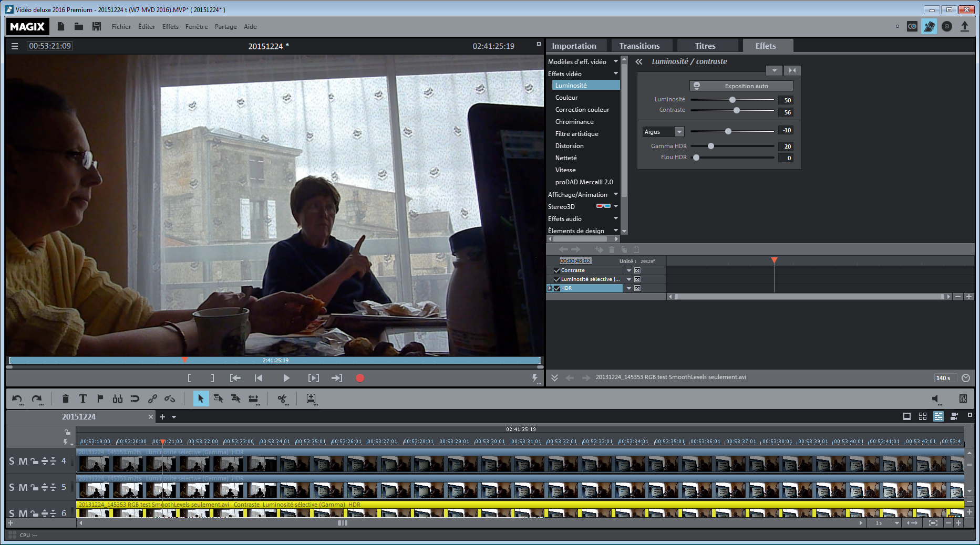Toggle the Contraste effect checkbox

coord(557,270)
